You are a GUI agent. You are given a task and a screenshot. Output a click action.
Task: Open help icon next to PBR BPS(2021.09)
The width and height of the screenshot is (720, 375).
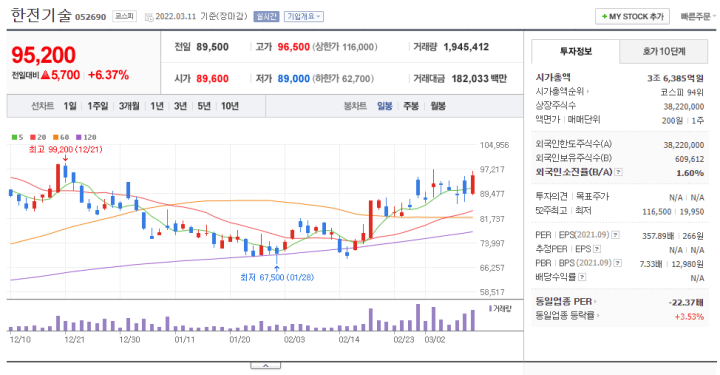618,263
